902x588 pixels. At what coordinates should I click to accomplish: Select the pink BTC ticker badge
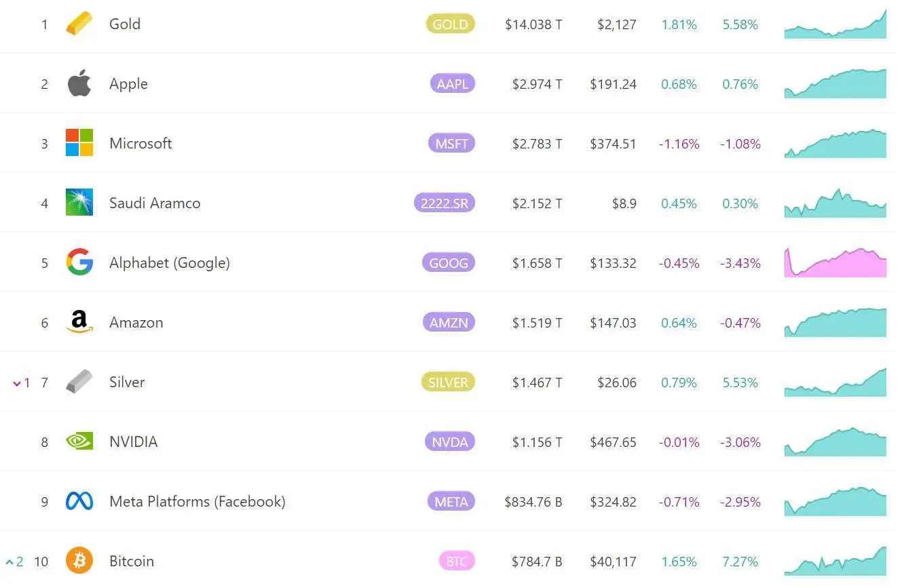tap(456, 562)
